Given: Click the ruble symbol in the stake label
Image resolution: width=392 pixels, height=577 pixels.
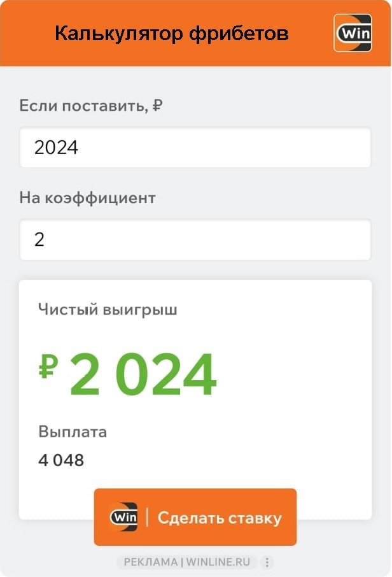Looking at the screenshot, I should coord(157,106).
